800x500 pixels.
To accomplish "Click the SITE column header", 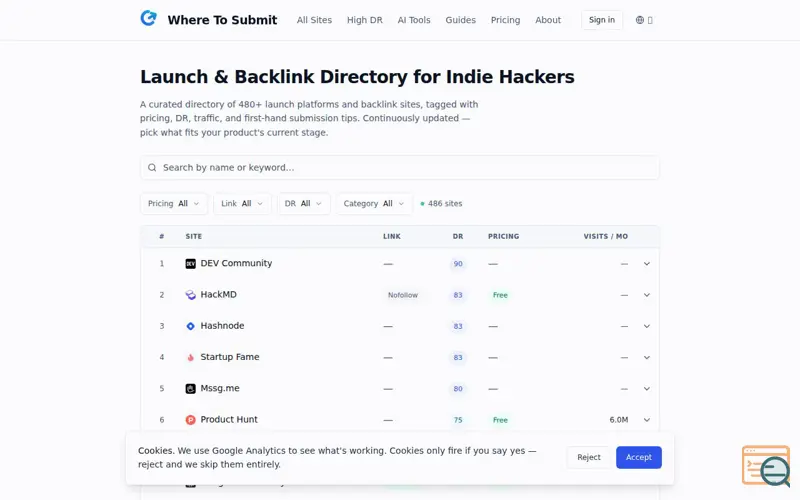I will click(x=193, y=236).
